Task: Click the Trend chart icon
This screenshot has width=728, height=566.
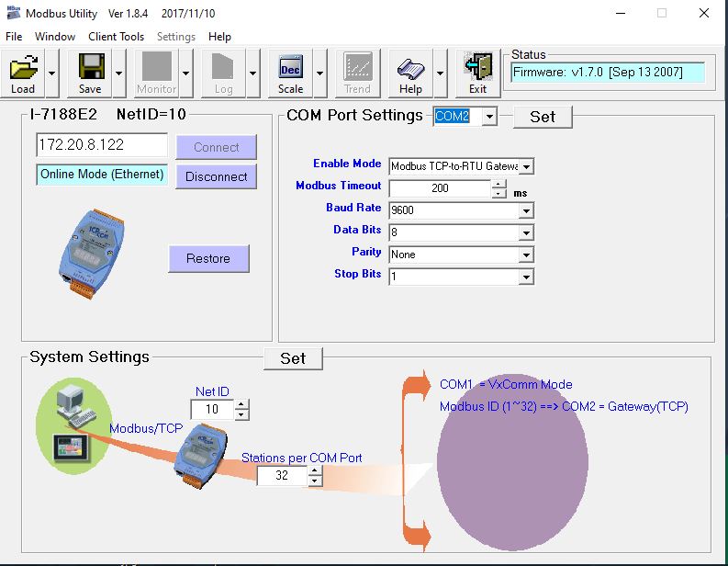Action: click(357, 66)
